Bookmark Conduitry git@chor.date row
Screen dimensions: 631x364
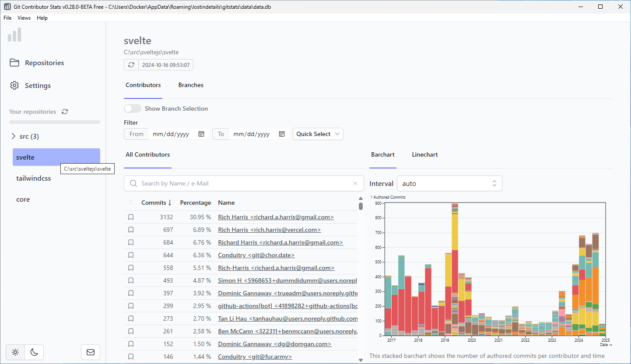(131, 255)
